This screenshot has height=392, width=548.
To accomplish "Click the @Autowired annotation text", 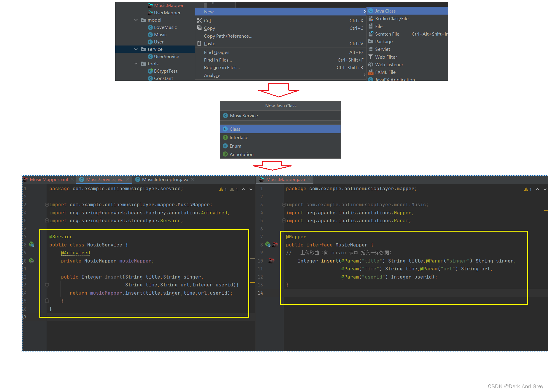I will point(75,253).
